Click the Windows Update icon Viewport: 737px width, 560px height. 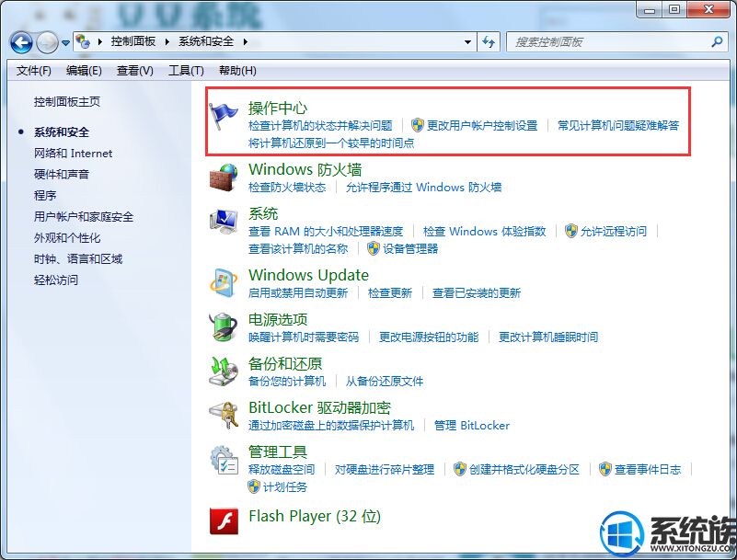click(x=224, y=283)
